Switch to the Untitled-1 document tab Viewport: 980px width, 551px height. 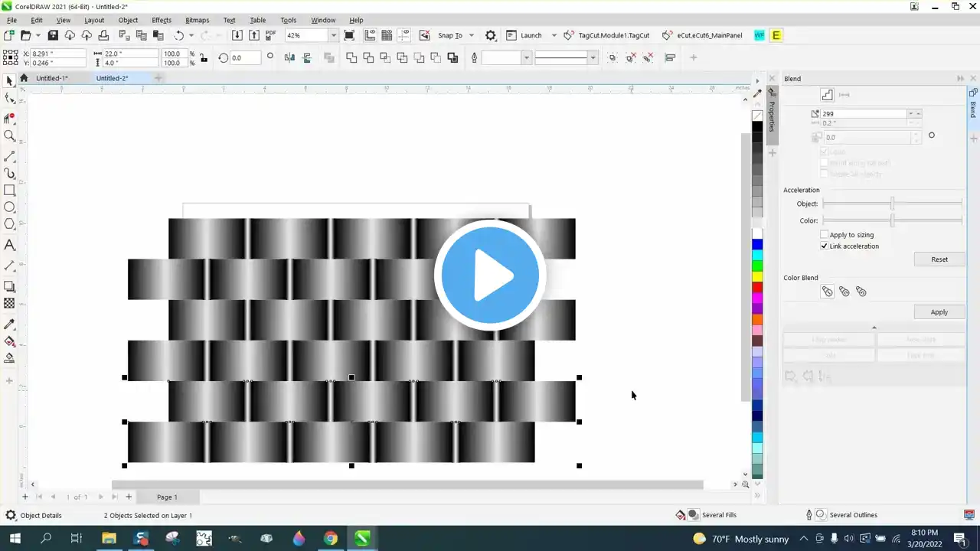[52, 78]
